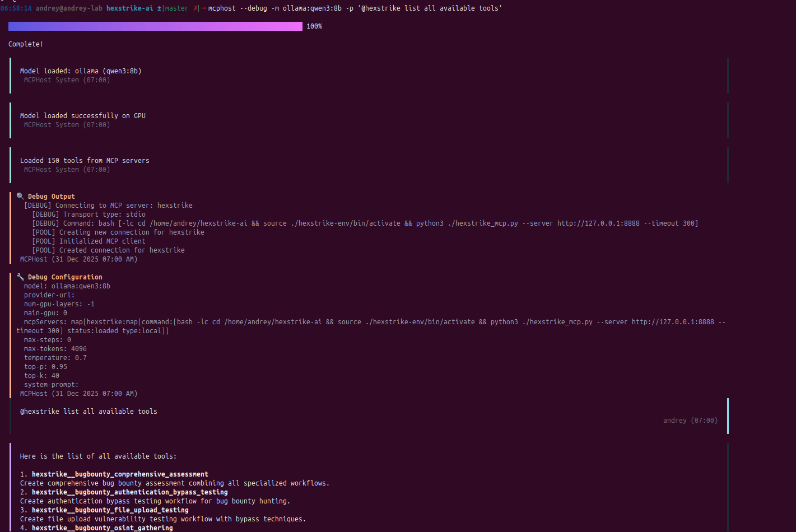Click the 'andrey@andrey-lab' prompt user host

69,8
